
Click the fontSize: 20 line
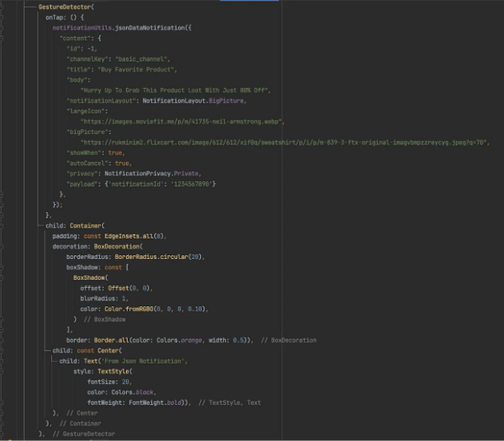coord(108,382)
